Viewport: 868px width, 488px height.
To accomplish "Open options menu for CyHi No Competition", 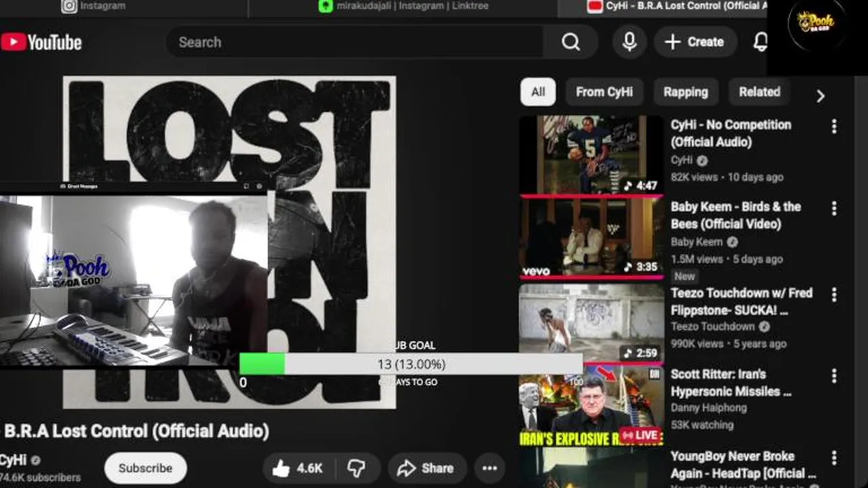I will 834,126.
